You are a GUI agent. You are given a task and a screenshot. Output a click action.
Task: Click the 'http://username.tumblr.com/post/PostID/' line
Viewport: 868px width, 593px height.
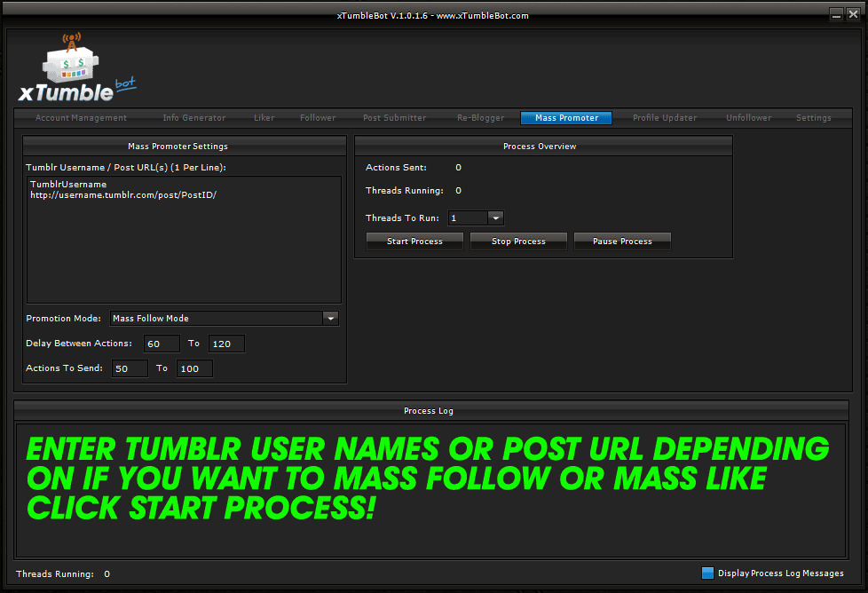[122, 195]
